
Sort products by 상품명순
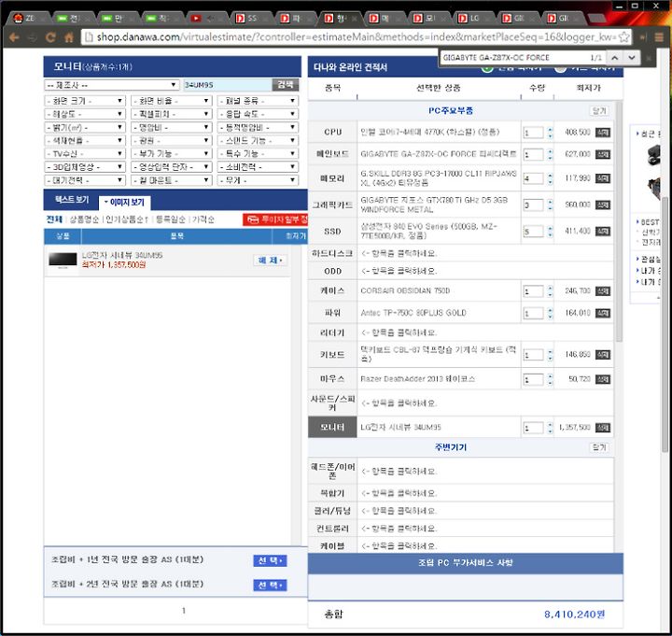pos(84,219)
